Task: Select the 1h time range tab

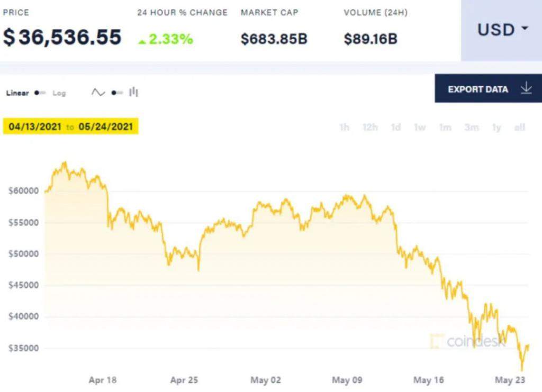Action: [344, 127]
